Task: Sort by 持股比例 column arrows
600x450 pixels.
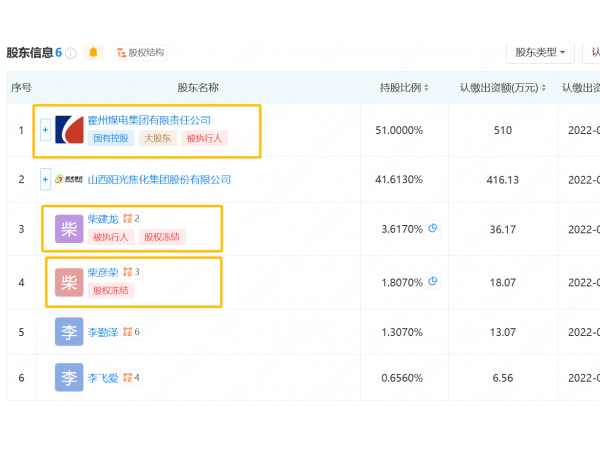Action: coord(427,88)
